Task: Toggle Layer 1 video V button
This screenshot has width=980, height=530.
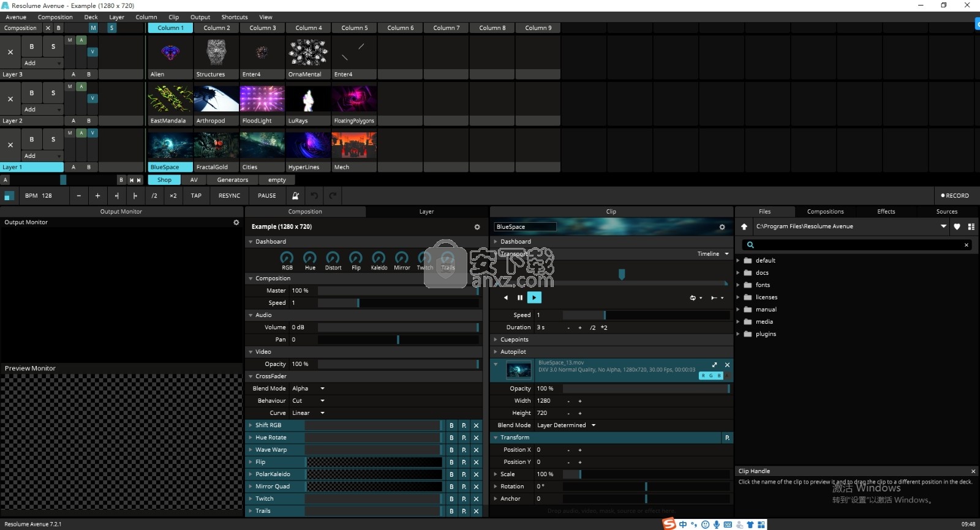Action: tap(92, 133)
